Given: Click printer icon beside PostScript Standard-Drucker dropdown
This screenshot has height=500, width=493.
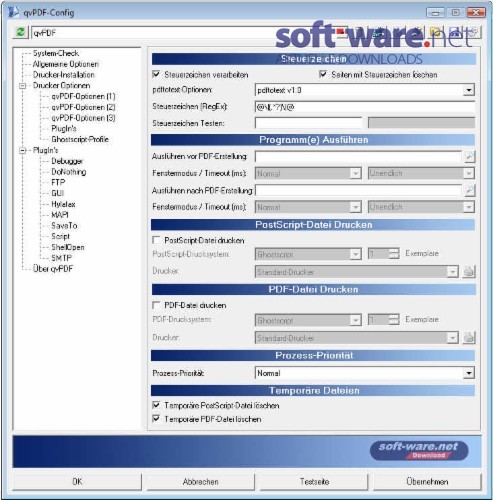Looking at the screenshot, I should click(x=469, y=272).
